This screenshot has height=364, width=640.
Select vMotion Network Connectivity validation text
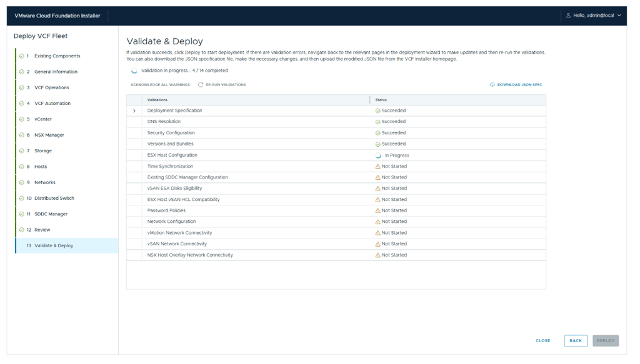coord(179,233)
